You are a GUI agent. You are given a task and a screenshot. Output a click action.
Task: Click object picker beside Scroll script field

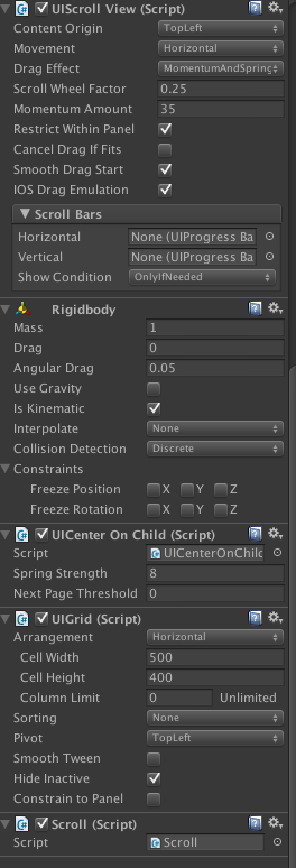pyautogui.click(x=277, y=842)
